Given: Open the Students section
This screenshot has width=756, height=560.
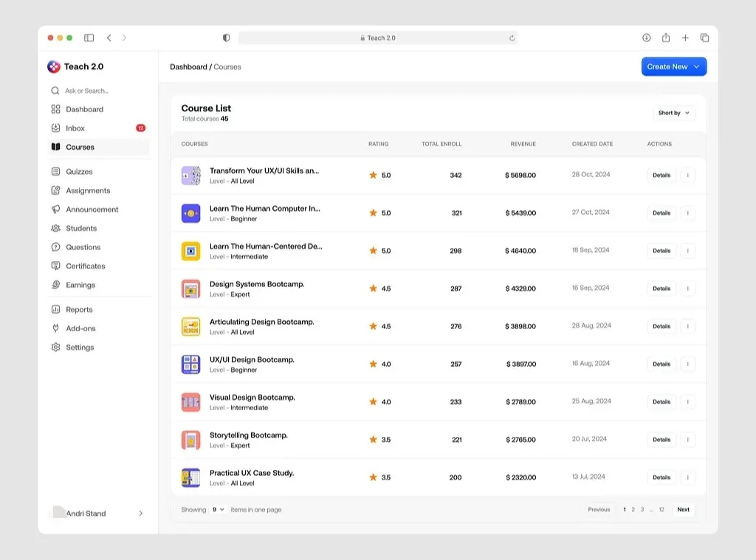Looking at the screenshot, I should pyautogui.click(x=98, y=229).
